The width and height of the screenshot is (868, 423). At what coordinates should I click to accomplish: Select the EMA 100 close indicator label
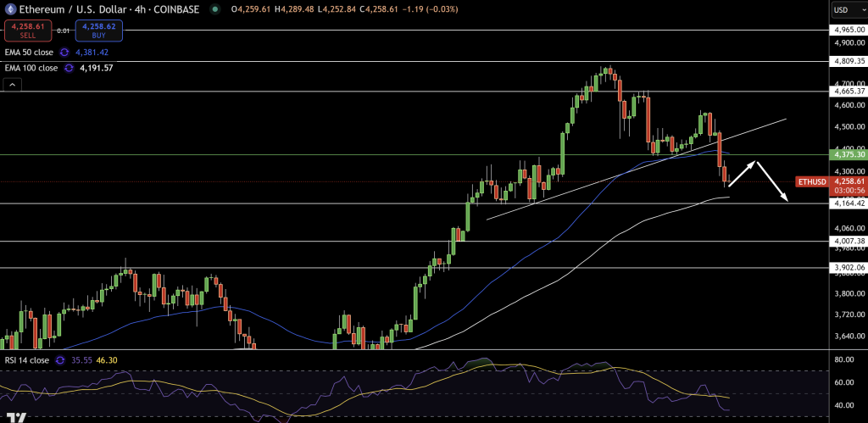click(31, 68)
